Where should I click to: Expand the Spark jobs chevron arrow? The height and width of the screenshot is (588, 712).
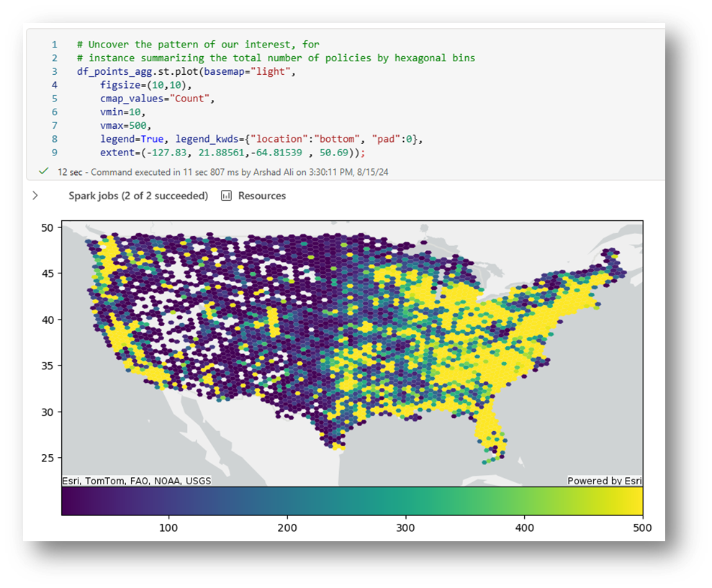[35, 196]
